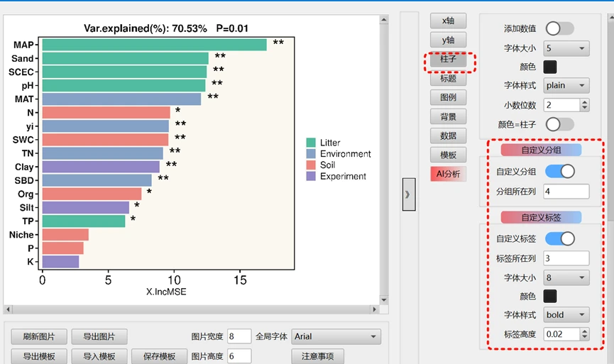Open the 图例 settings tab
The width and height of the screenshot is (614, 364).
448,97
